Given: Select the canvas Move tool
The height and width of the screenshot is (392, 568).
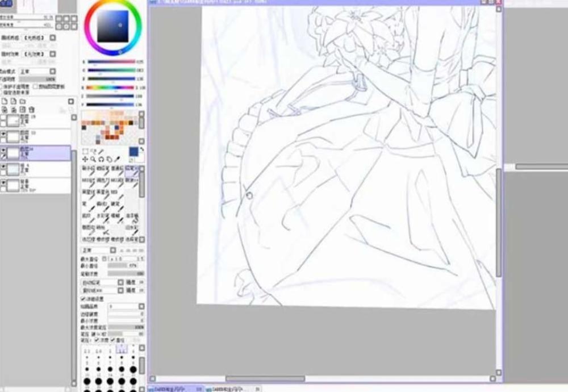Looking at the screenshot, I should [85, 160].
